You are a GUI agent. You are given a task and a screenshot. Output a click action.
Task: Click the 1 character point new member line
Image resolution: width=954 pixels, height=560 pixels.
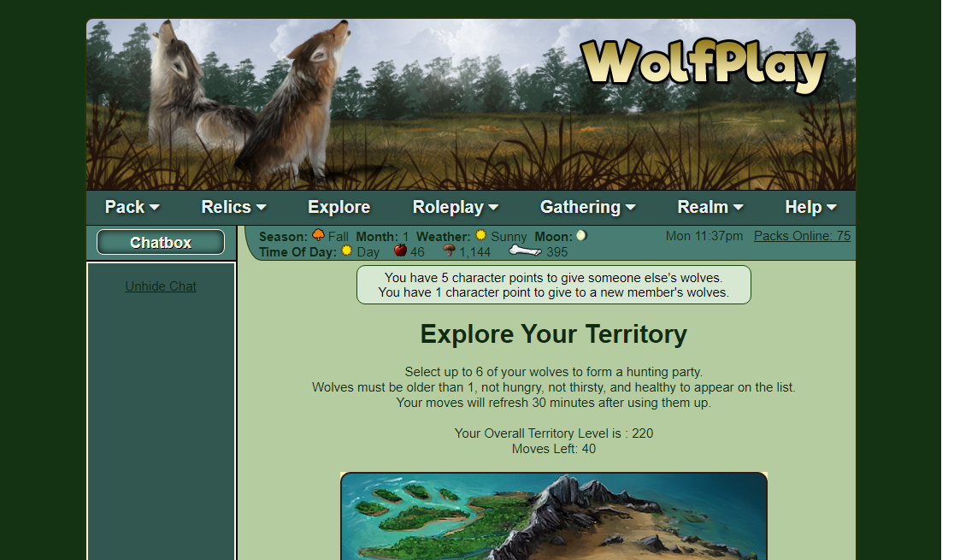[x=553, y=292]
